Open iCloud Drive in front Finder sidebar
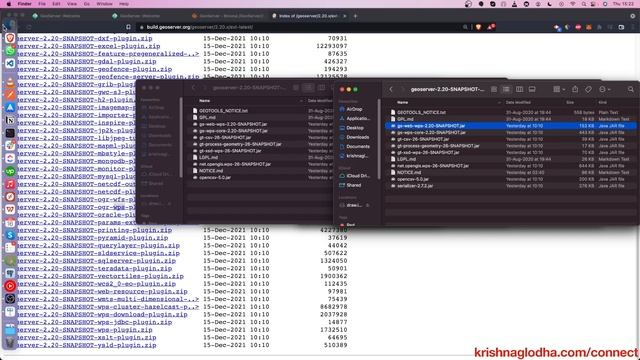The image size is (640, 360). [x=354, y=176]
